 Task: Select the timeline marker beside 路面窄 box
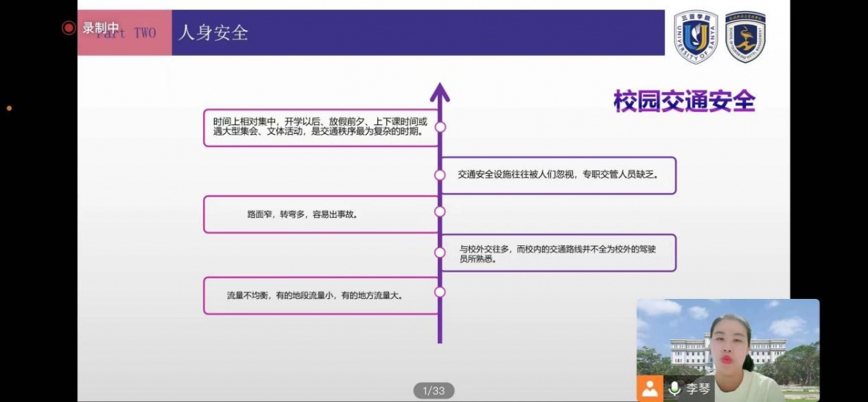tap(440, 211)
